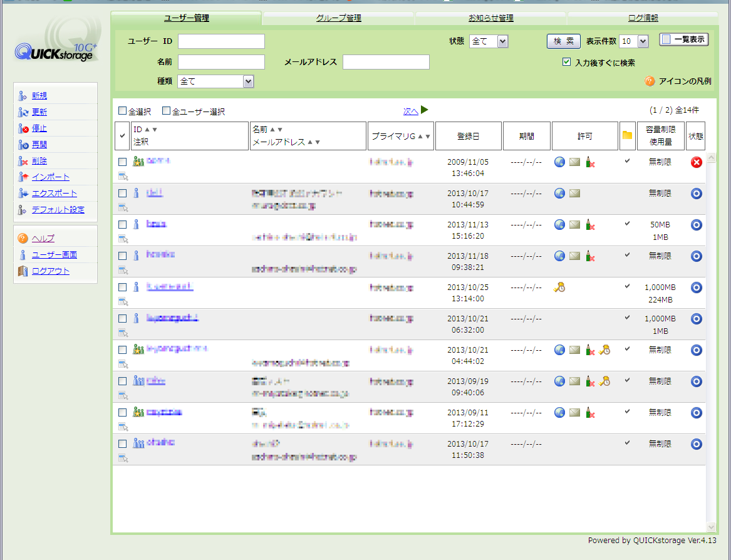Click the 再開 resume user icon

tap(23, 145)
